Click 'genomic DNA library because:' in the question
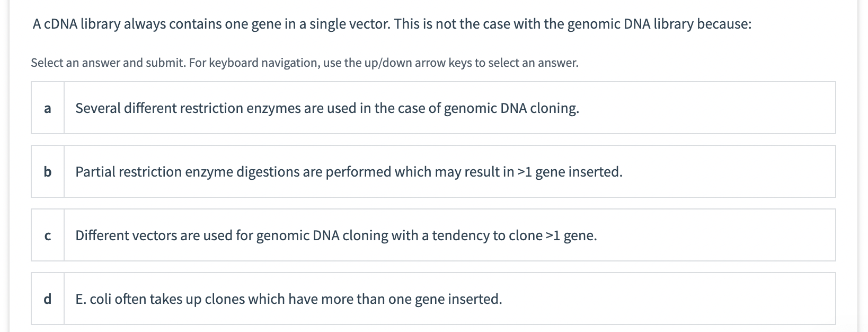Screen dimensions: 868x332 pyautogui.click(x=659, y=24)
